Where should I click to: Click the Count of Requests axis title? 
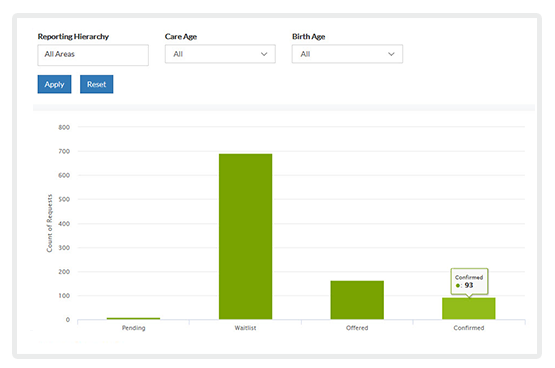[x=49, y=223]
